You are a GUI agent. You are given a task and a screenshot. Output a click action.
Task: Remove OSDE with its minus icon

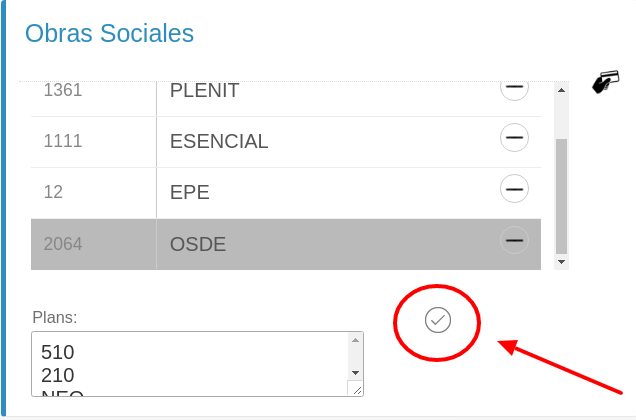514,240
